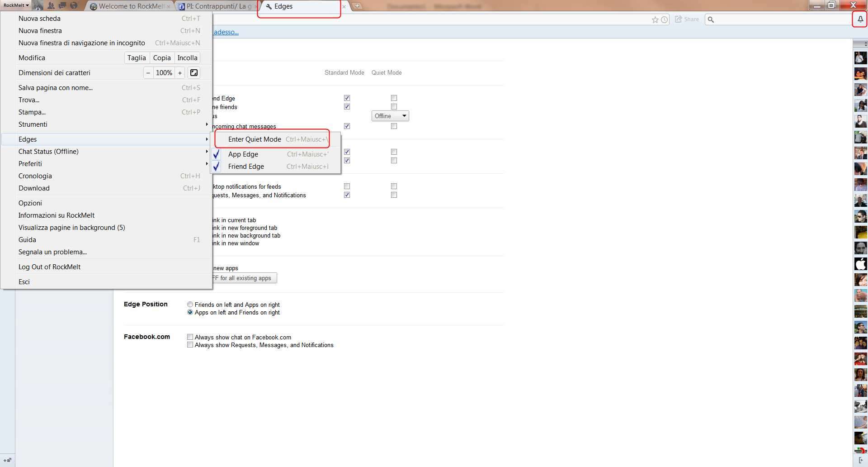
Task: Click the Taglia button
Action: pyautogui.click(x=137, y=58)
